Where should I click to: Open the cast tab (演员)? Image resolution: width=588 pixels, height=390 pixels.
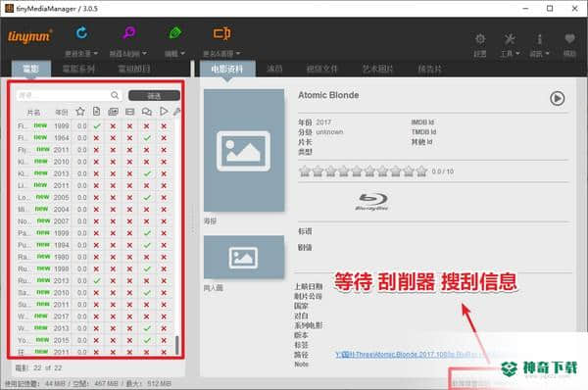coord(274,69)
